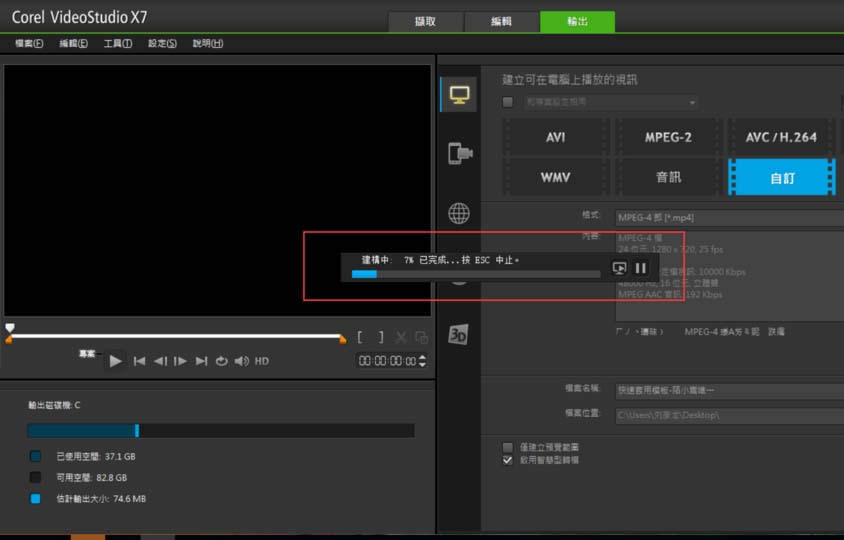
Task: Jump to the end of the clip
Action: click(201, 361)
